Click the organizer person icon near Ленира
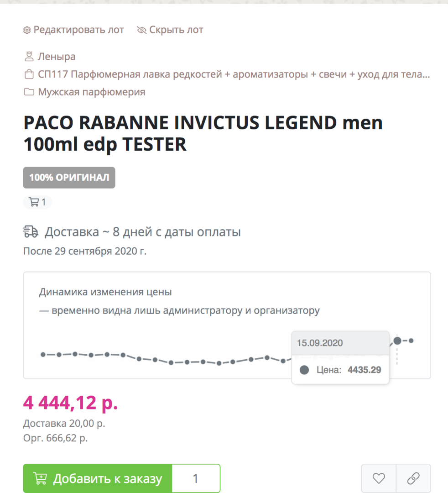Image resolution: width=448 pixels, height=493 pixels. point(29,57)
